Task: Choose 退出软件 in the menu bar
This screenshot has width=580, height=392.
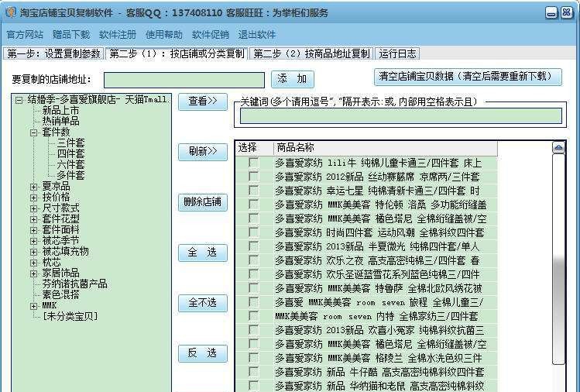Action: (x=257, y=35)
